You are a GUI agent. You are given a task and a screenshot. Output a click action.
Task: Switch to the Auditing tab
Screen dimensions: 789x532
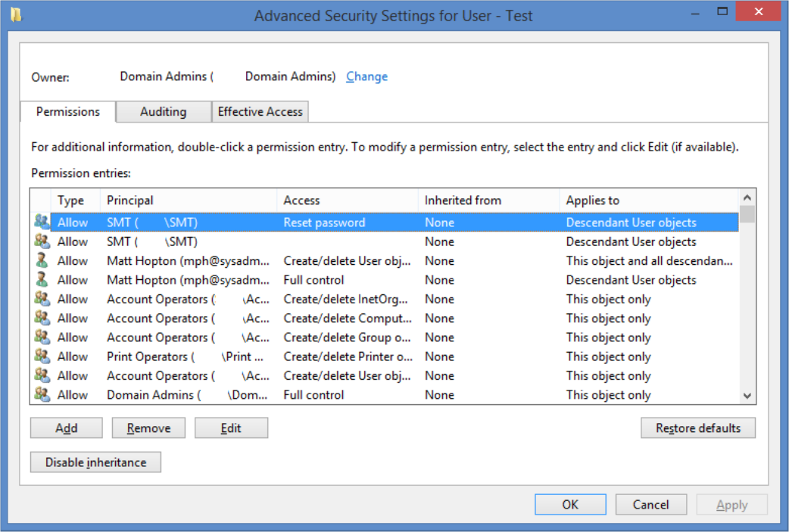(x=162, y=111)
